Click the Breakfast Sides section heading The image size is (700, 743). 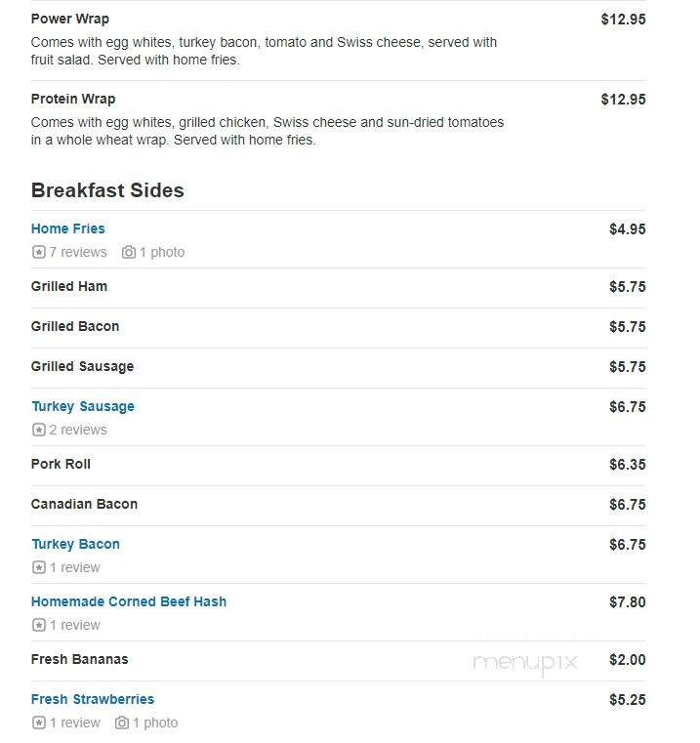(x=107, y=190)
